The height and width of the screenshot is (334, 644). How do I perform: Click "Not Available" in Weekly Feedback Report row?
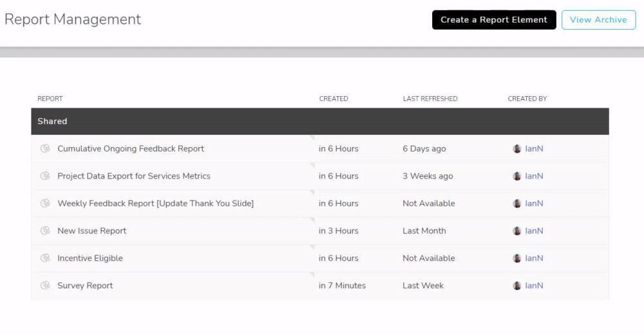(429, 203)
